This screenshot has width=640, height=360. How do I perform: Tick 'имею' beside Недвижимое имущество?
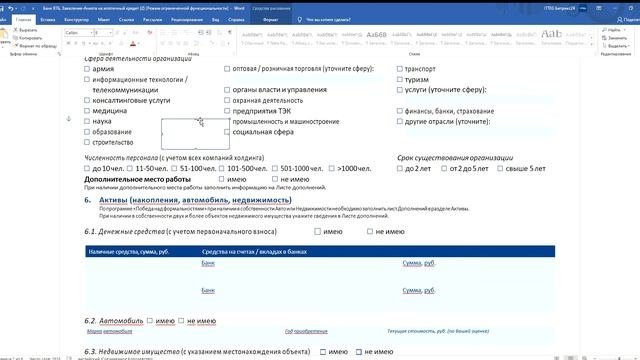point(323,352)
